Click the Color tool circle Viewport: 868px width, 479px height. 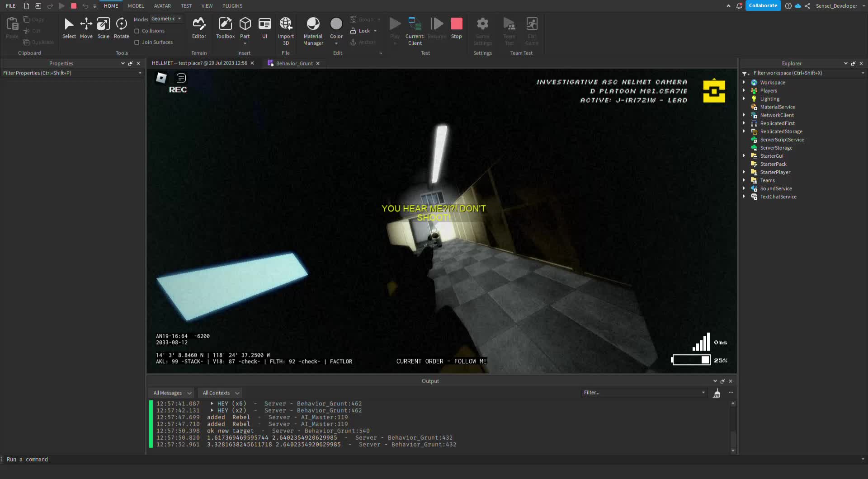coord(336,23)
